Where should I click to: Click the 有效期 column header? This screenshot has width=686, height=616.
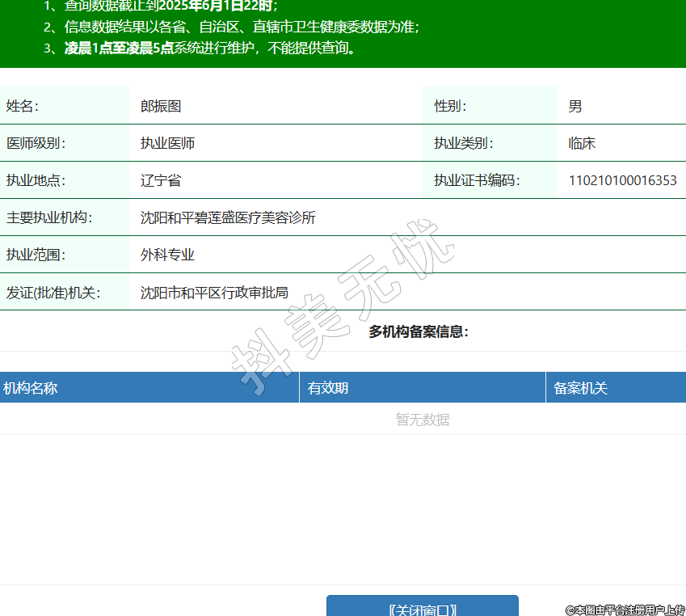coord(328,388)
